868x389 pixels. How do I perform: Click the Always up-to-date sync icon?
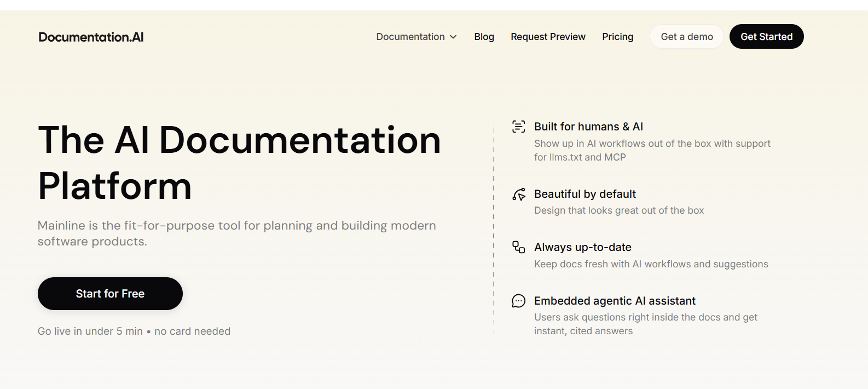[x=518, y=247]
